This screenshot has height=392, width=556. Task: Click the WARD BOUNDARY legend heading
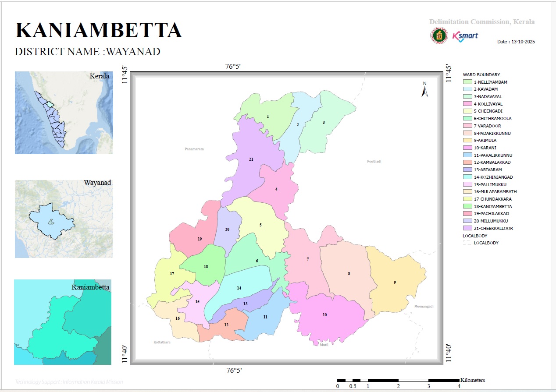[x=481, y=75]
